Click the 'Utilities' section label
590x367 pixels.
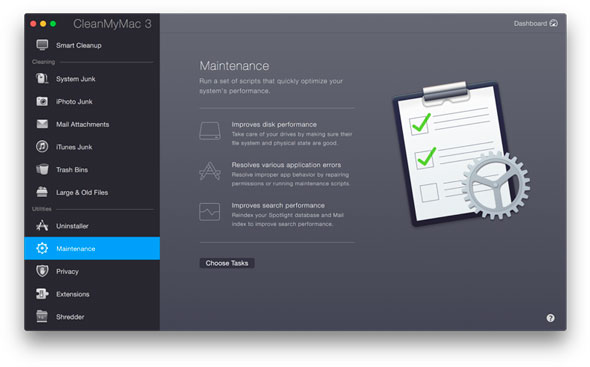[41, 209]
